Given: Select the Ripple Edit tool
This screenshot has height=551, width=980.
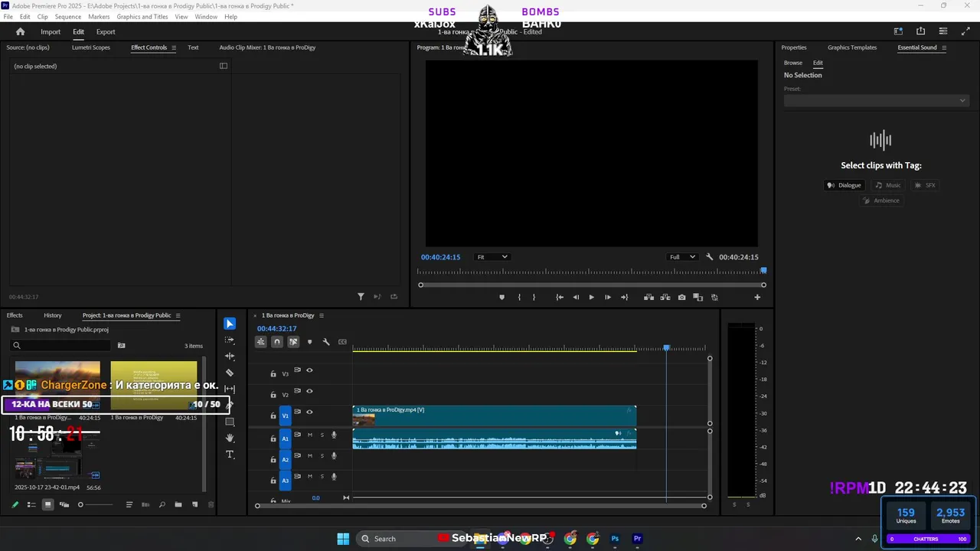Looking at the screenshot, I should tap(230, 357).
